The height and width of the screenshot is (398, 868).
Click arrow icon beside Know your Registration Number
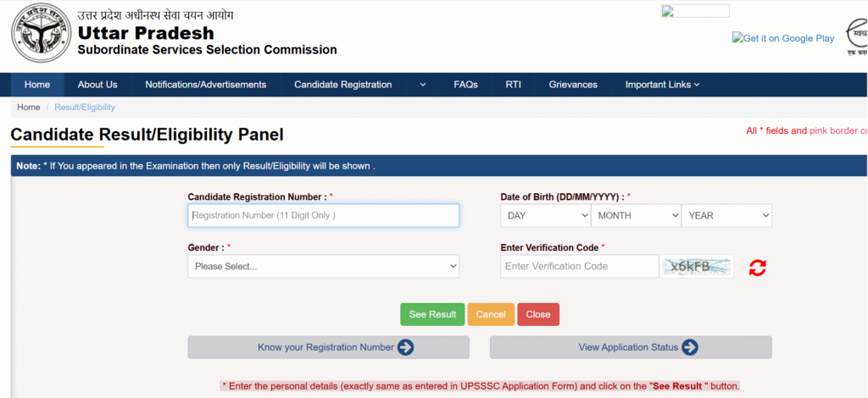coord(405,347)
